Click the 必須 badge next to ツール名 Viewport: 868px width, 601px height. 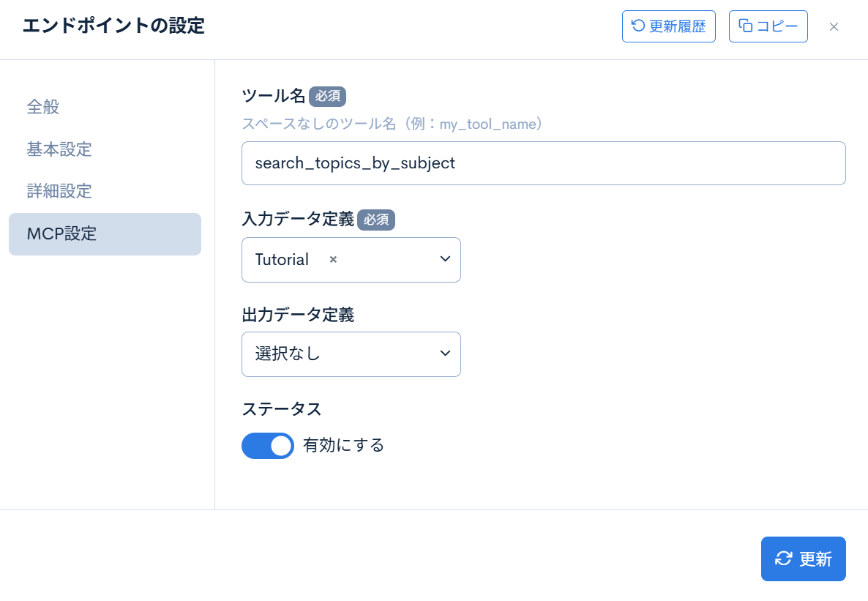point(328,96)
